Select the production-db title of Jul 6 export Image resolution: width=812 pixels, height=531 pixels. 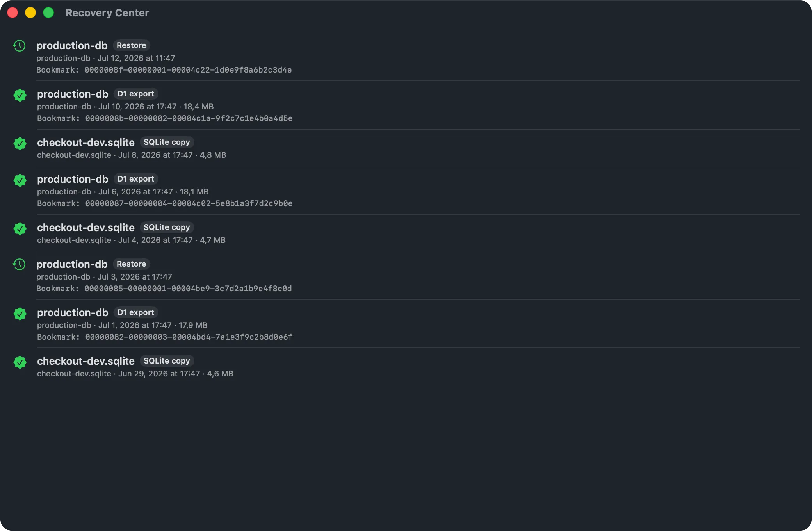[73, 179]
